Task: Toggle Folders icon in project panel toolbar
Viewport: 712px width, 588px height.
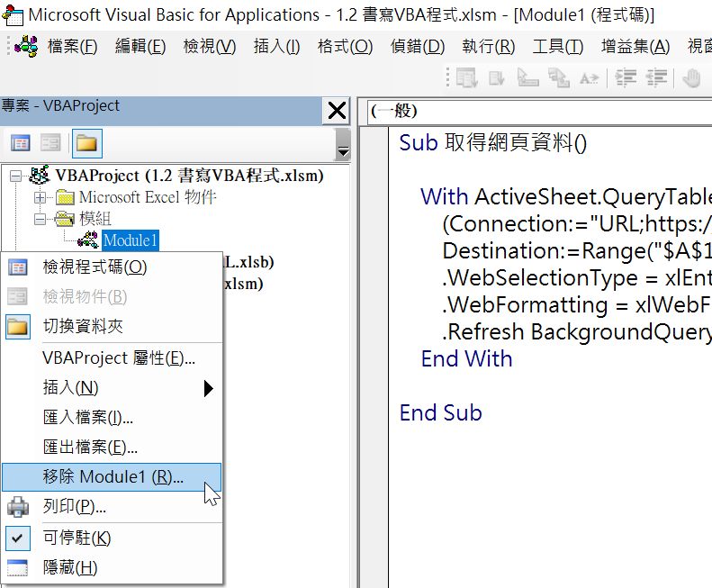Action: click(x=86, y=143)
